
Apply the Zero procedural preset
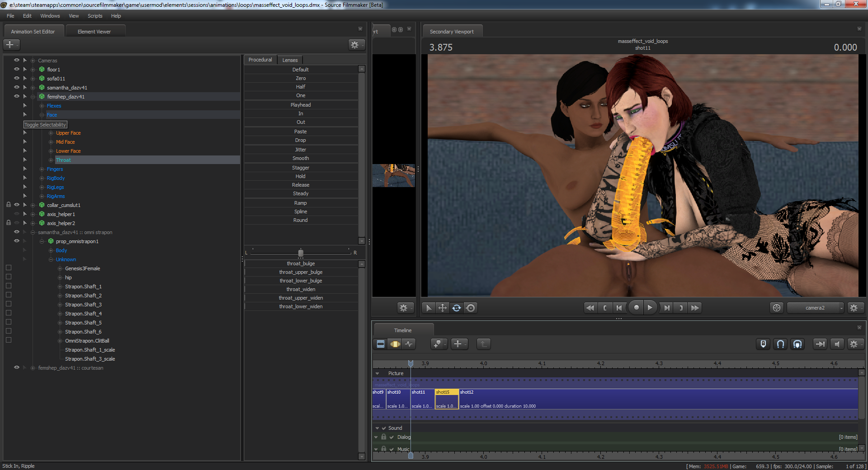[301, 78]
